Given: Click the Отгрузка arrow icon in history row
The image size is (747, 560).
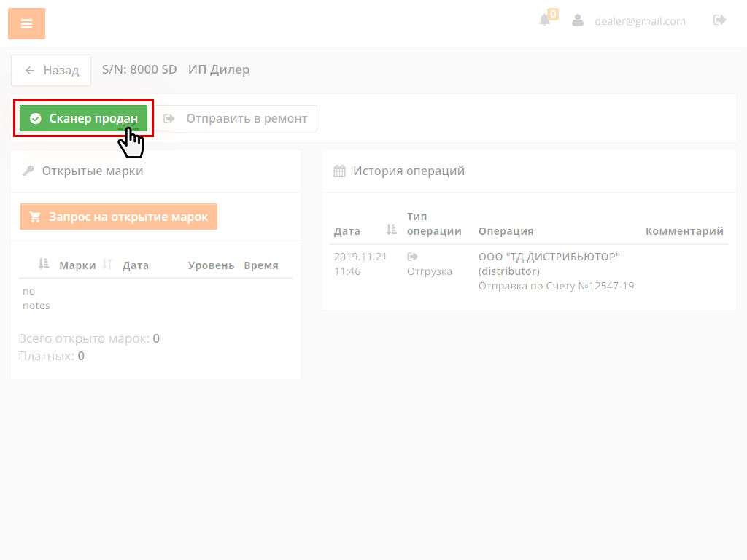Looking at the screenshot, I should coord(412,257).
